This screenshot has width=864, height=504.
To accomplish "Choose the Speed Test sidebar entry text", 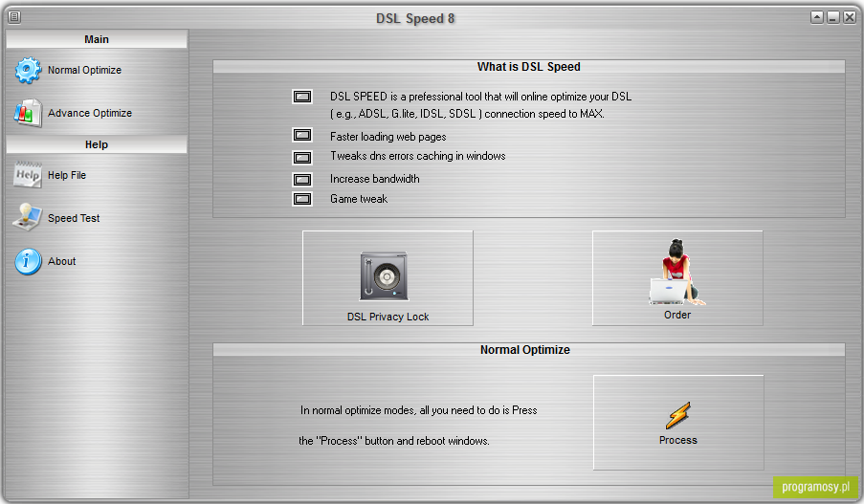I will 74,218.
